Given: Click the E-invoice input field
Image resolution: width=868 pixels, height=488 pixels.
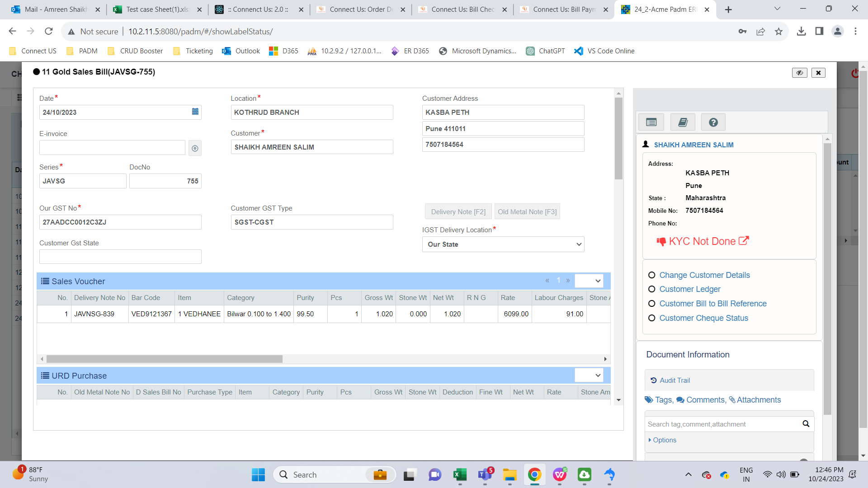Looking at the screenshot, I should 112,148.
